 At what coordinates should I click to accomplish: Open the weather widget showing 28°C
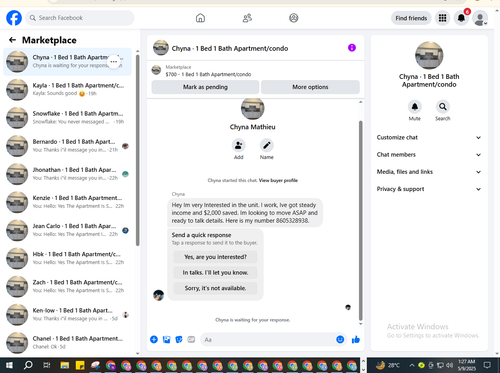387,365
